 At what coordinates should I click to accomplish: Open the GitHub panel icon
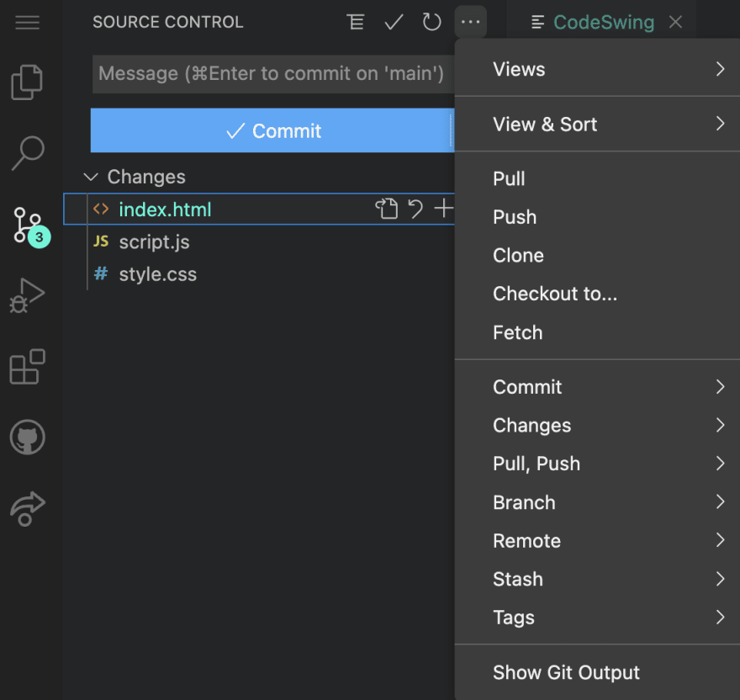point(27,437)
